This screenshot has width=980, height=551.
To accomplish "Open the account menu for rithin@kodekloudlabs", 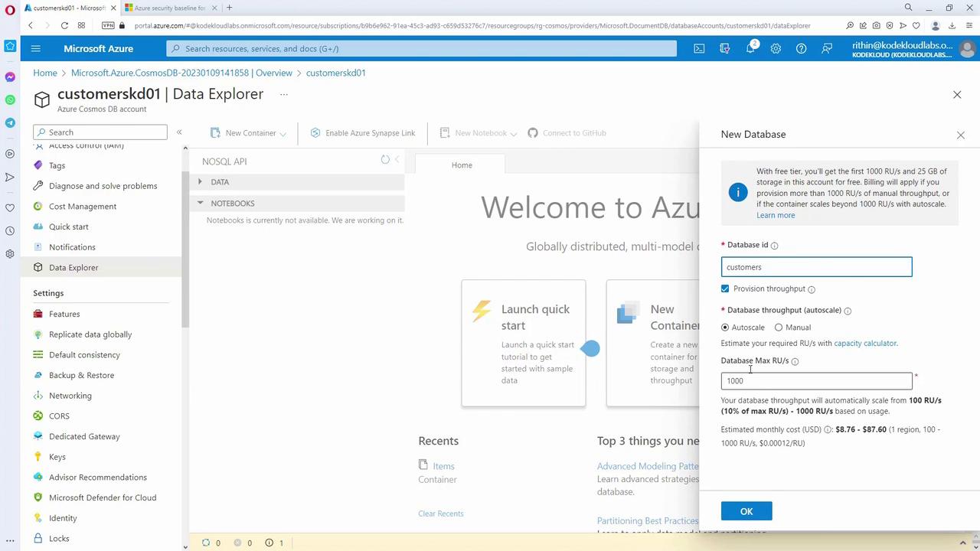I will (x=914, y=49).
